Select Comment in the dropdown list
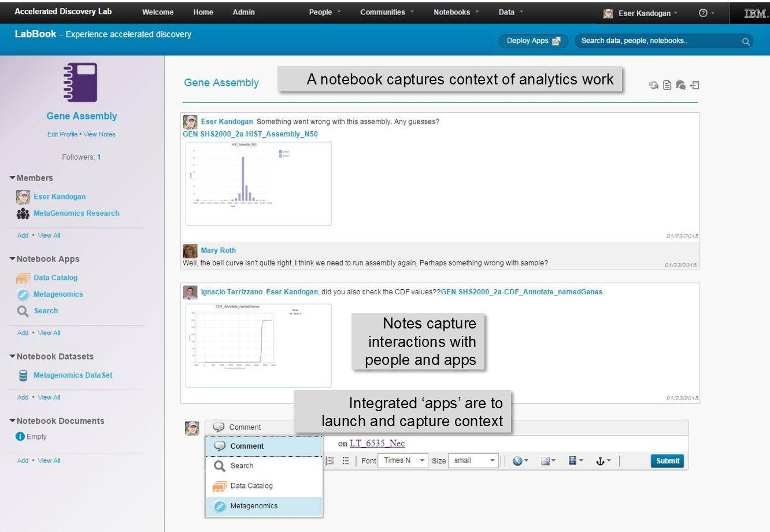The height and width of the screenshot is (532, 770). pyautogui.click(x=264, y=446)
